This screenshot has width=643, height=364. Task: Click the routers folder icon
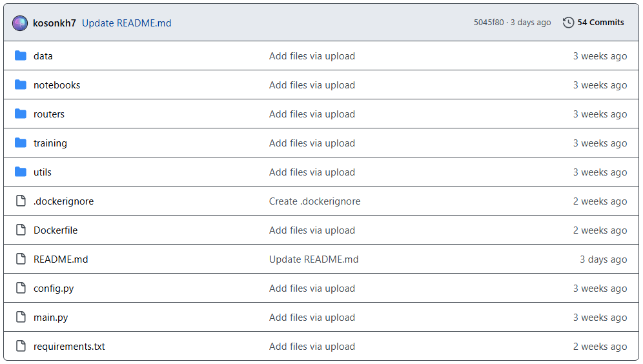21,114
